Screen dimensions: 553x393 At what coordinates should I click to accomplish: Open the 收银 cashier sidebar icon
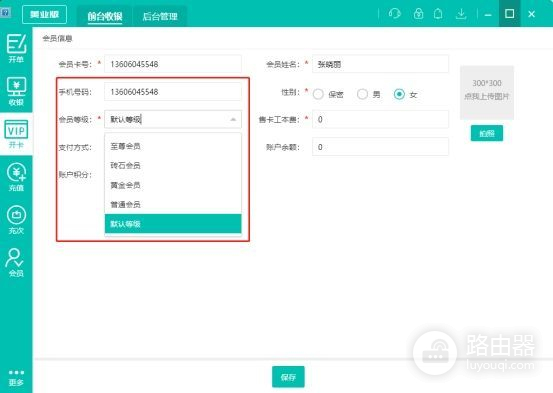coord(16,91)
